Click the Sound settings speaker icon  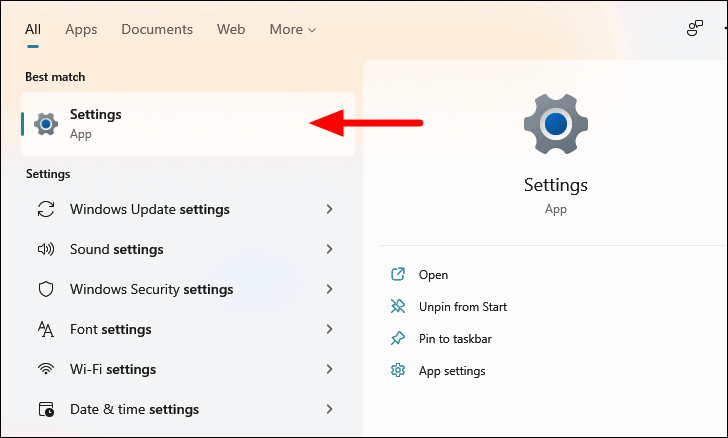tap(46, 249)
